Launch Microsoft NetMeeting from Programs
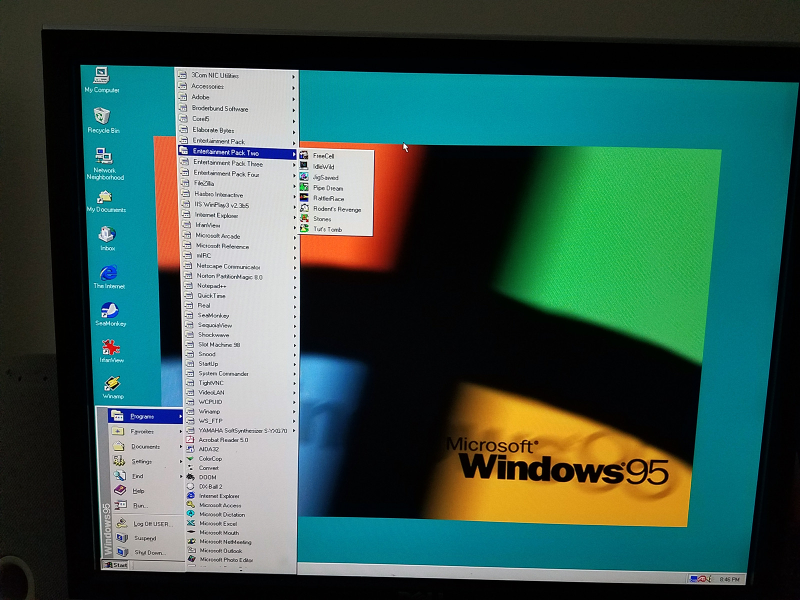The height and width of the screenshot is (600, 800). click(x=240, y=541)
